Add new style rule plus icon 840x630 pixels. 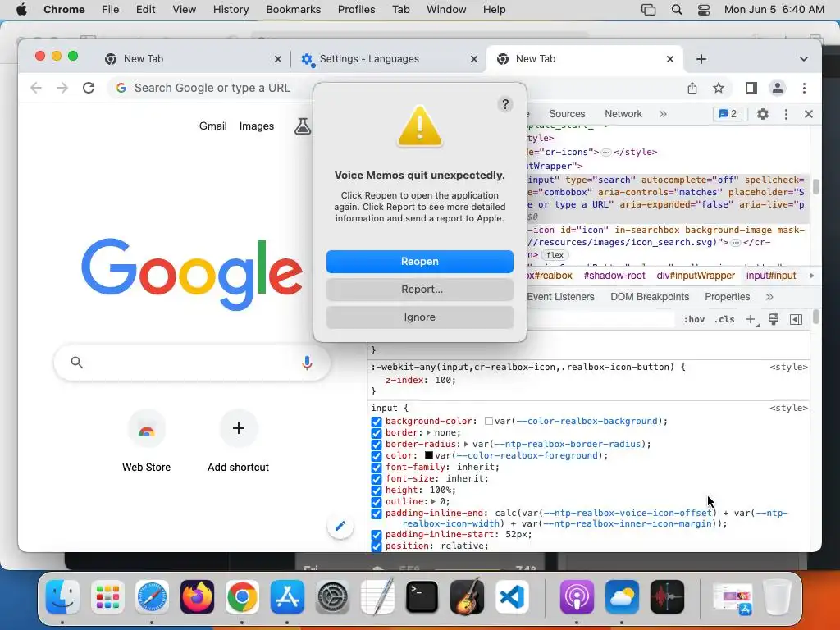point(751,319)
